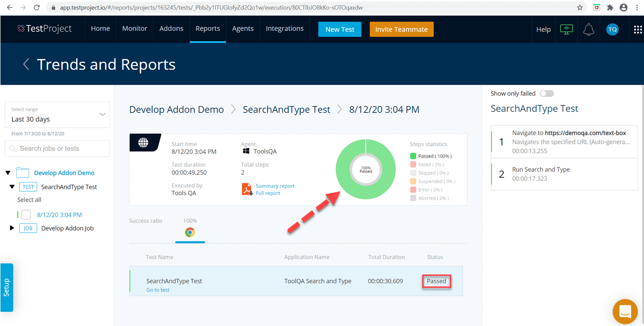Viewport: 644px width, 326px height.
Task: Open the Monitor menu
Action: tap(135, 29)
